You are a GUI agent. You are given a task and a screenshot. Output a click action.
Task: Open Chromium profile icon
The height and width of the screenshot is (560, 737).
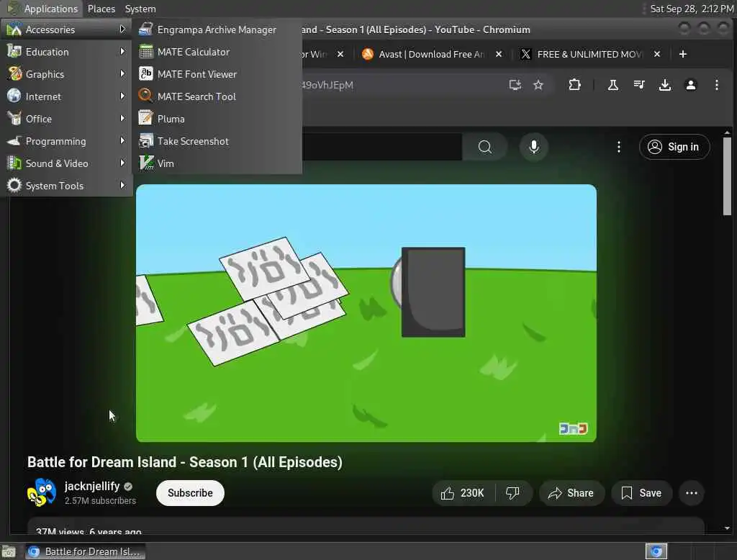click(690, 85)
